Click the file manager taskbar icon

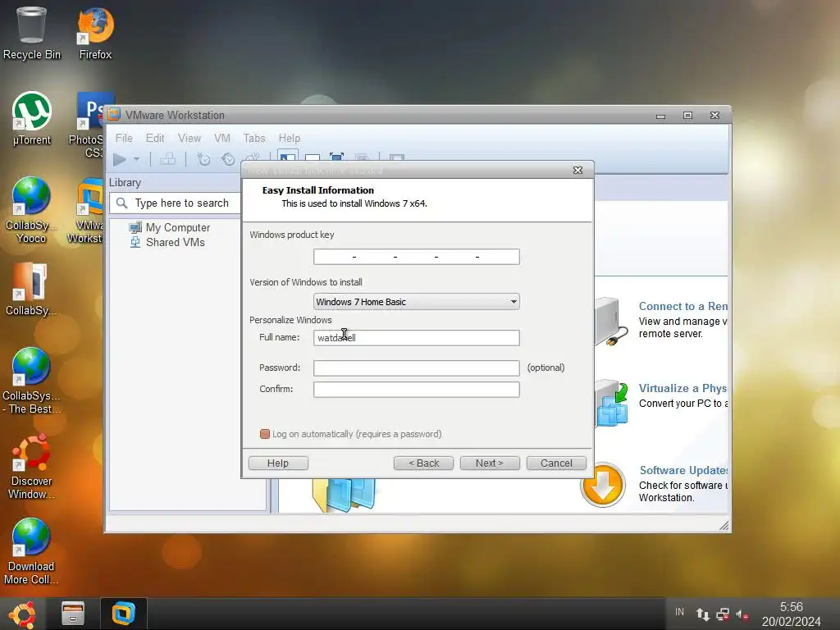pos(73,614)
